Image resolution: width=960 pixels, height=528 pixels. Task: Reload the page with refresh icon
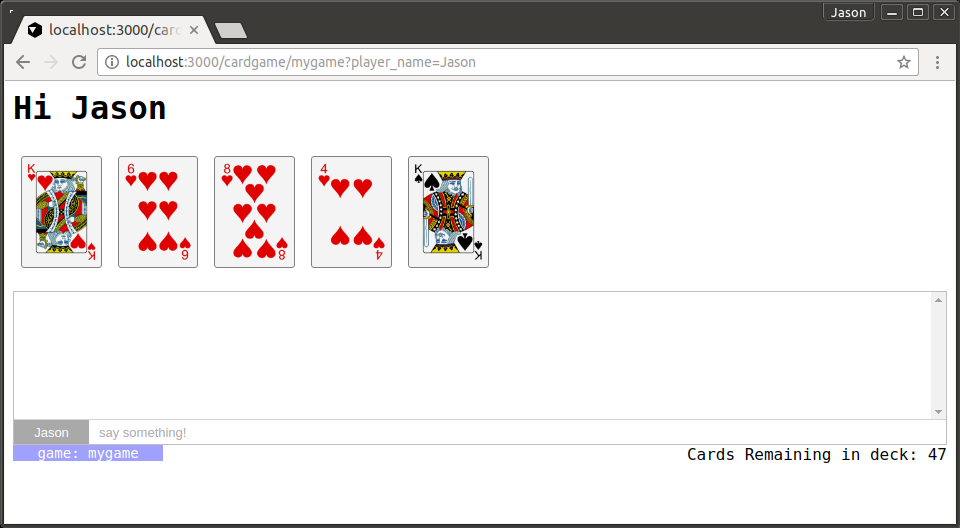[x=79, y=62]
